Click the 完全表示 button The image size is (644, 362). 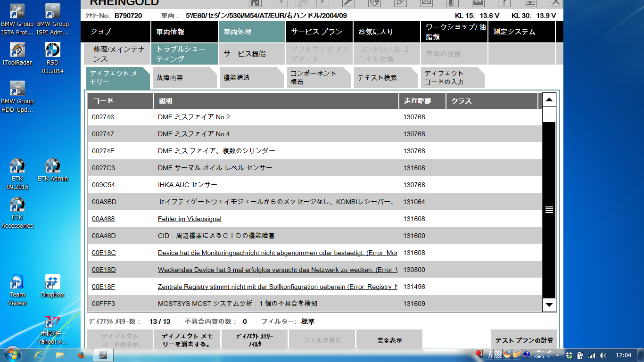389,339
